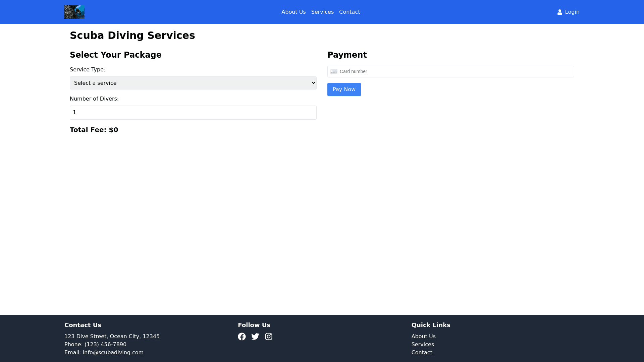Click the user profile icon beside Login

559,12
